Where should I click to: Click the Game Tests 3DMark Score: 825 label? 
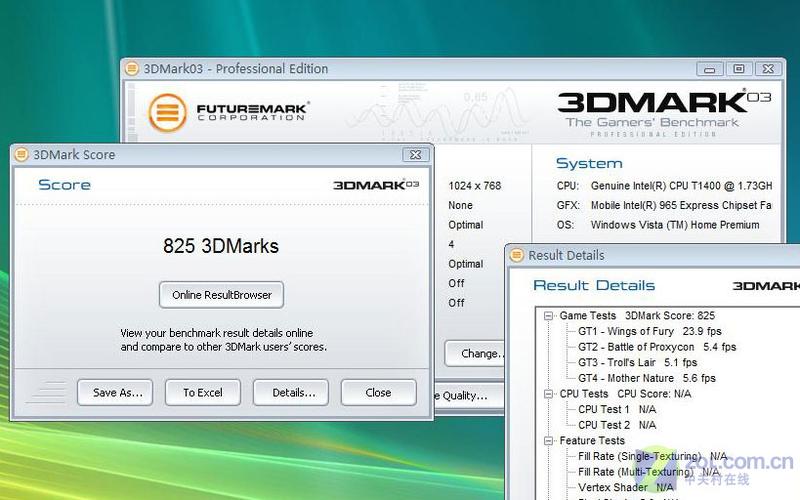pos(637,316)
